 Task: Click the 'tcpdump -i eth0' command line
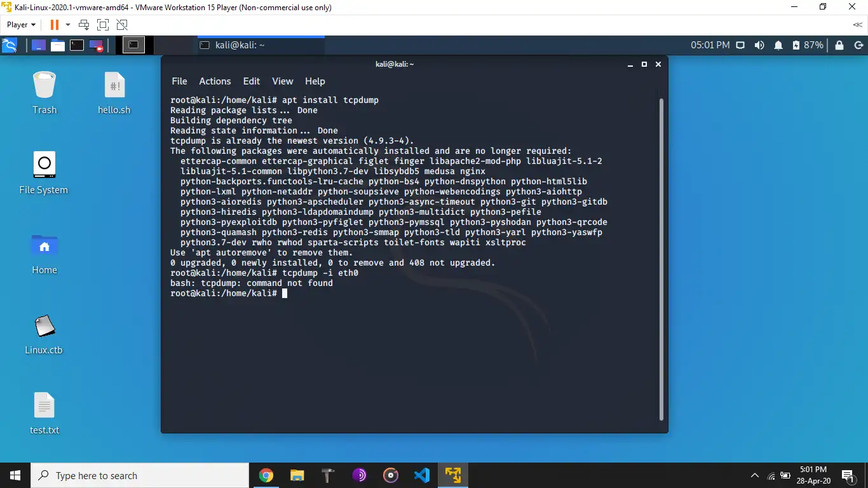pyautogui.click(x=320, y=273)
